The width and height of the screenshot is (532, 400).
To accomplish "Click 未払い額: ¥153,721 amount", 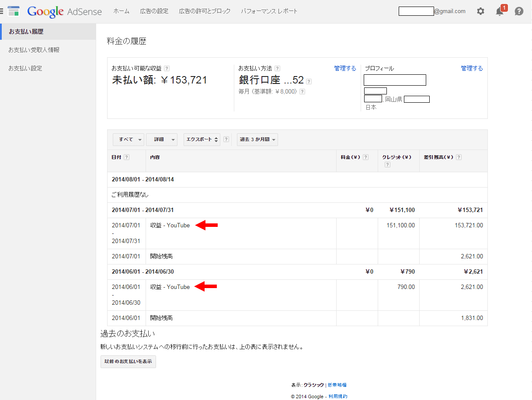I will tap(160, 80).
